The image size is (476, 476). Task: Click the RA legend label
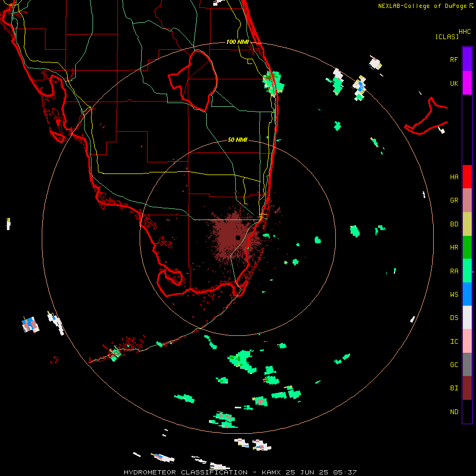(454, 271)
